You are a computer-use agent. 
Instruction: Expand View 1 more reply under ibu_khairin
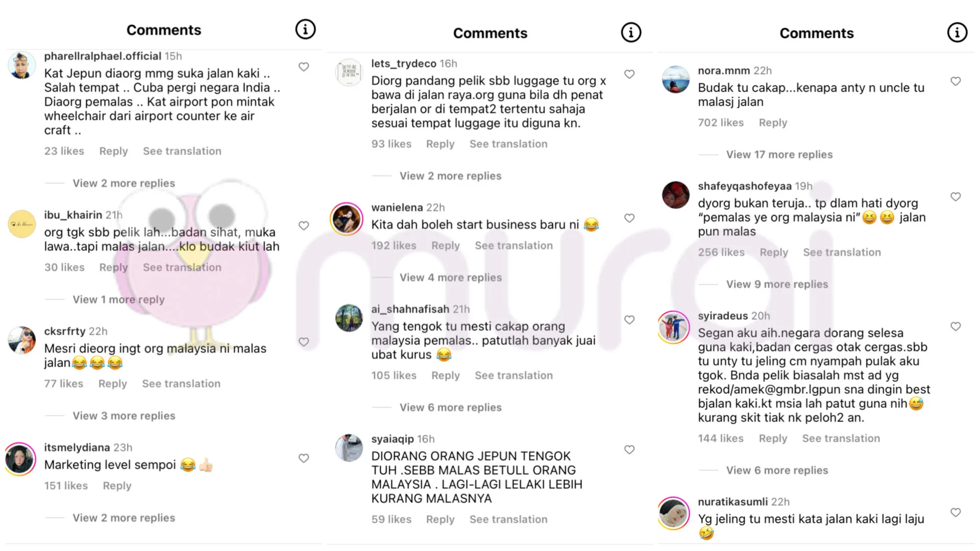pos(118,299)
